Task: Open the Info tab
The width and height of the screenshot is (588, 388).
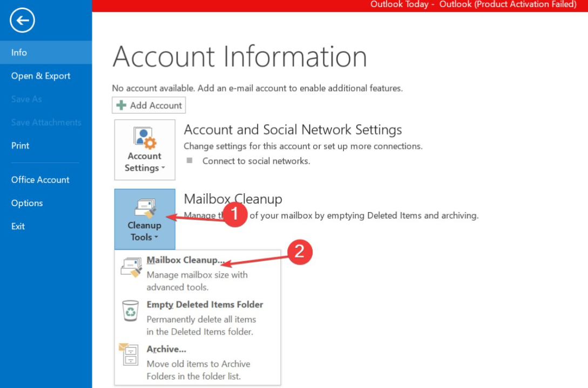Action: pos(46,52)
